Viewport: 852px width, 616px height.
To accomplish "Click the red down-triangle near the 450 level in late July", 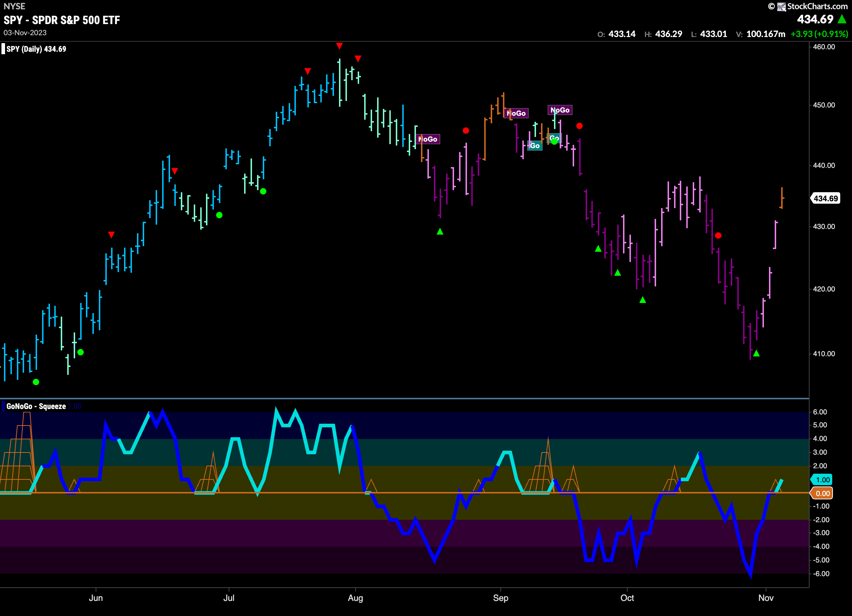I will [308, 71].
